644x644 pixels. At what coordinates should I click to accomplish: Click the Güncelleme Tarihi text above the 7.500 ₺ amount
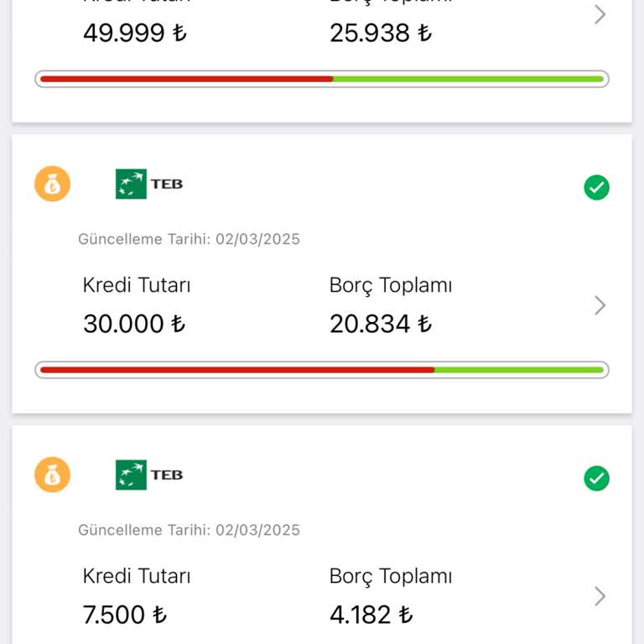[189, 530]
